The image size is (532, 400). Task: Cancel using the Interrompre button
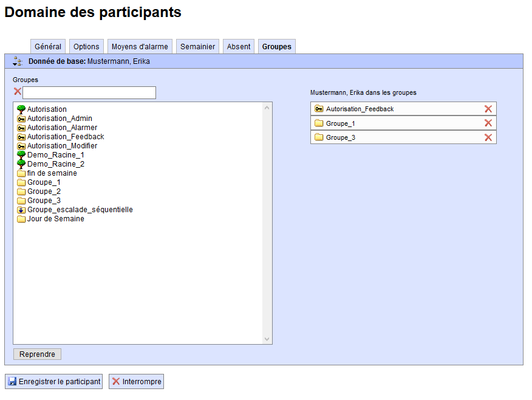(x=136, y=382)
